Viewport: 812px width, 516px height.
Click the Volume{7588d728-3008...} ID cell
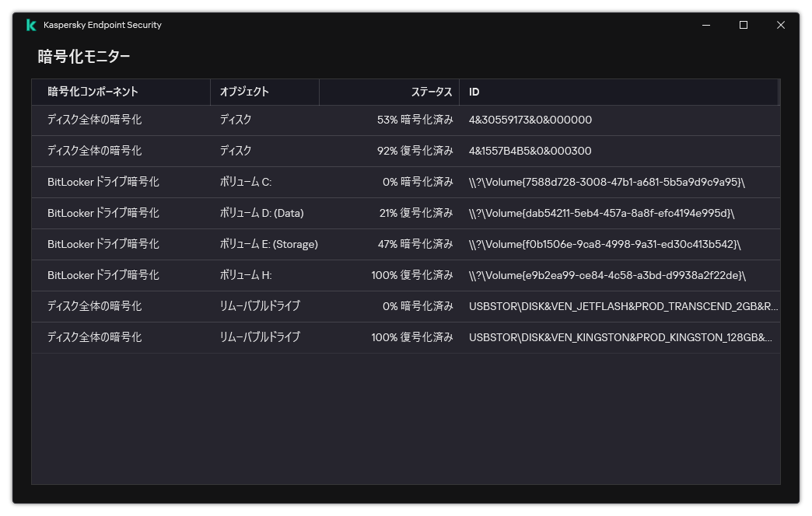[x=607, y=182]
